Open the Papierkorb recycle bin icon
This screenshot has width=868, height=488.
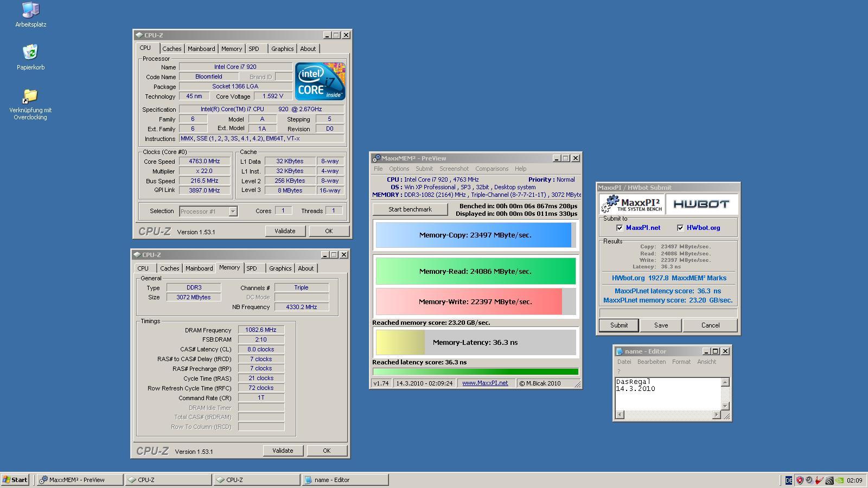pos(30,57)
